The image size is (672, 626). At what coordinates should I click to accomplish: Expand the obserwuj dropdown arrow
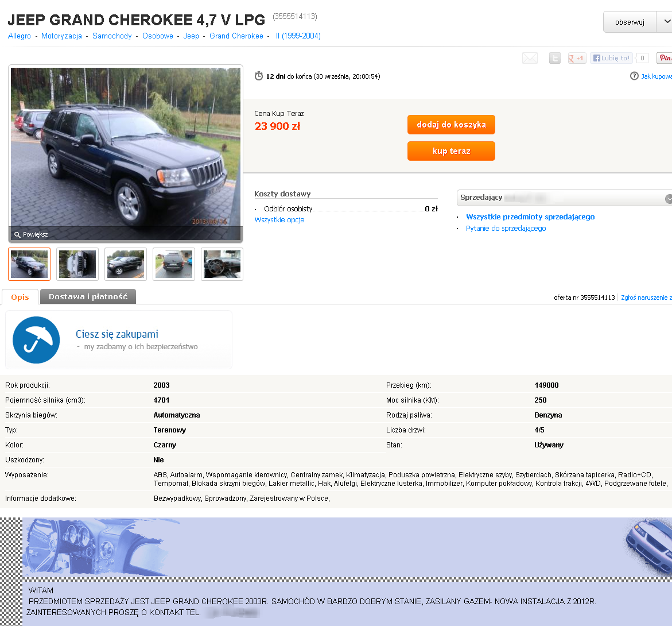[x=666, y=22]
